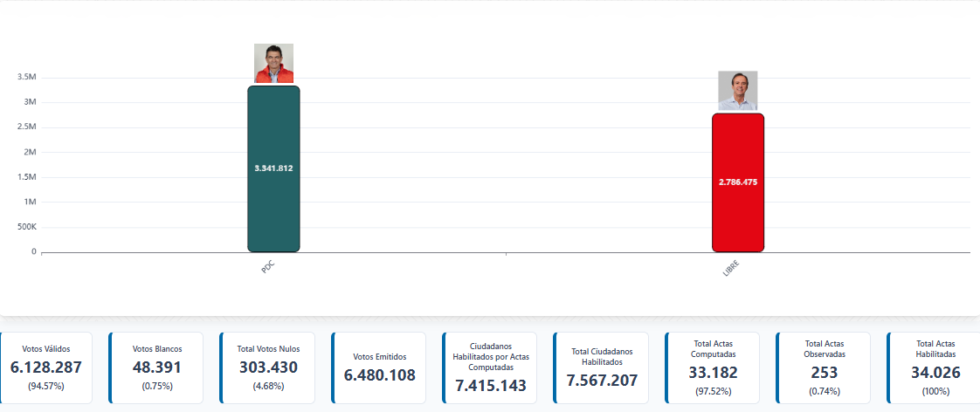The width and height of the screenshot is (980, 412).
Task: Click the LIBRE candidate photo
Action: coord(737,90)
